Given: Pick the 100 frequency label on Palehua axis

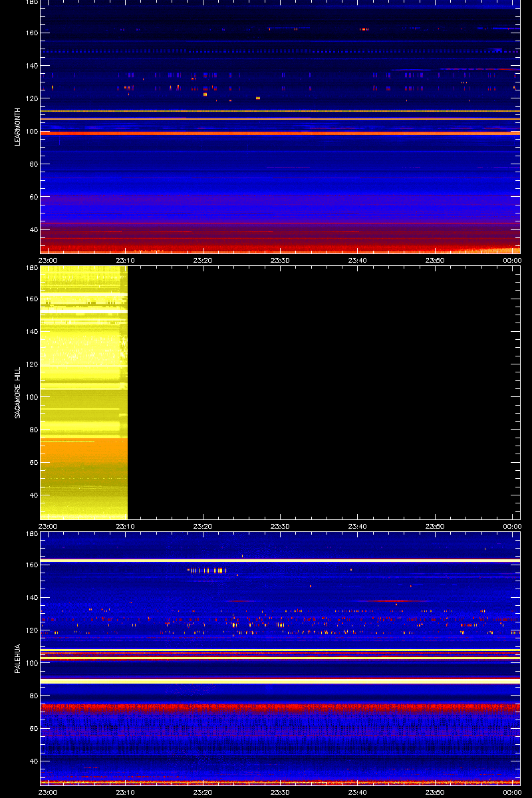Looking at the screenshot, I should tap(31, 663).
